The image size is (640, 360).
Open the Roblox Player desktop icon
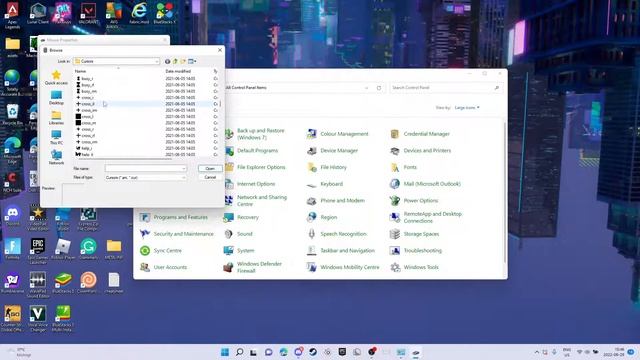(63, 249)
